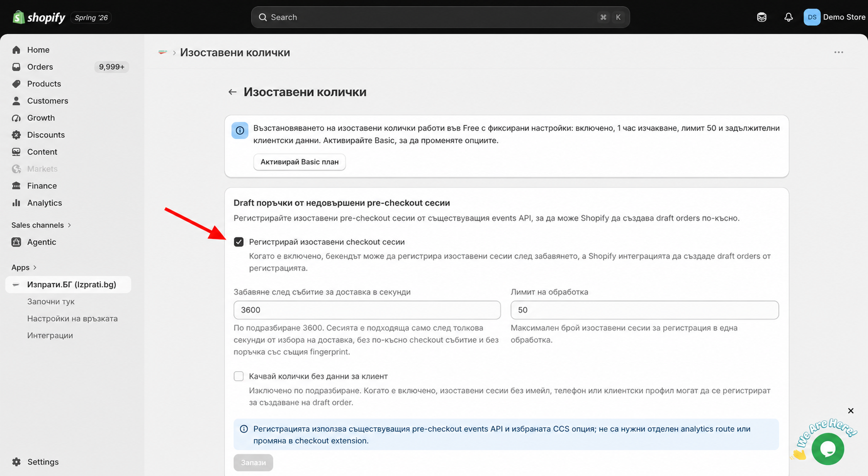The width and height of the screenshot is (868, 476).
Task: Click the Orders inbox icon
Action: click(x=16, y=67)
